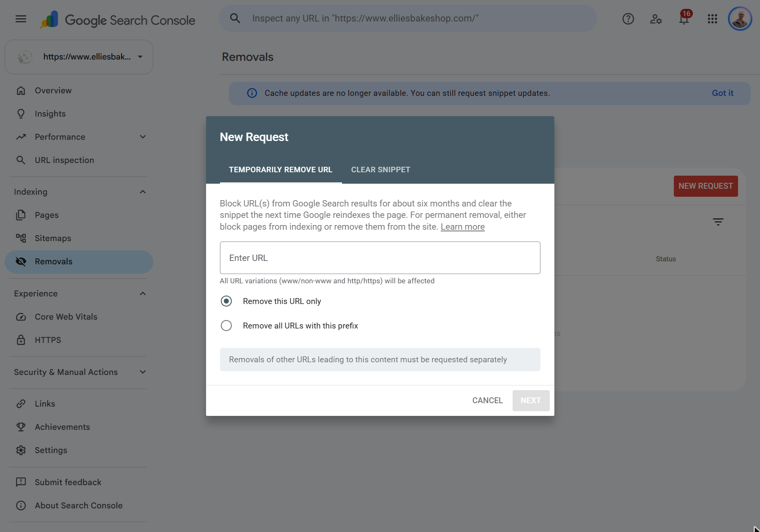Select Remove all URLs with this prefix
Screen dimensions: 760x532
pyautogui.click(x=226, y=326)
